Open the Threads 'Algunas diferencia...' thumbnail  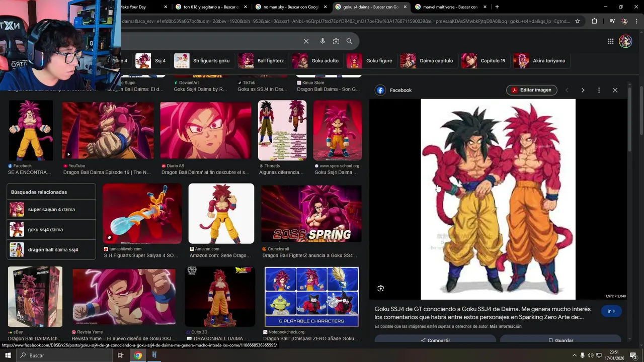(282, 130)
